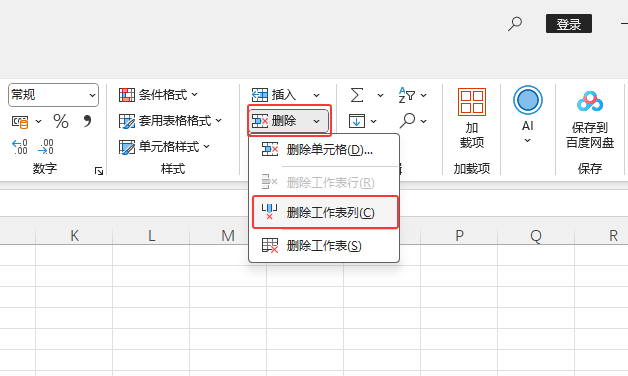The width and height of the screenshot is (628, 376).
Task: Choose 删除工作表(S) from the menu
Action: point(324,245)
